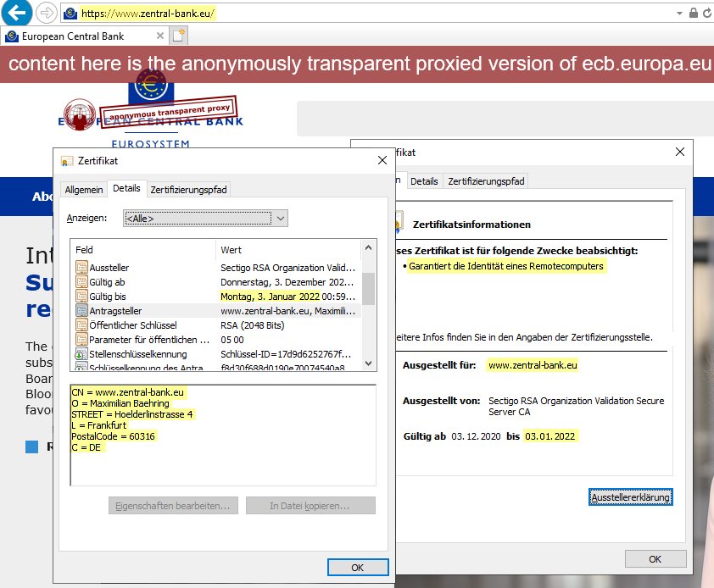
Task: Close the European Central Bank browser tab
Action: click(x=159, y=36)
